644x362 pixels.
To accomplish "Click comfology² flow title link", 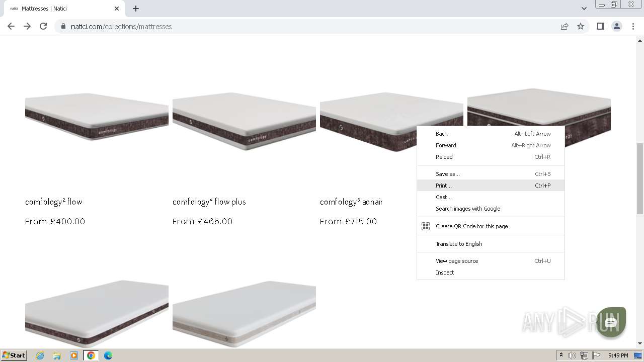I will [53, 202].
